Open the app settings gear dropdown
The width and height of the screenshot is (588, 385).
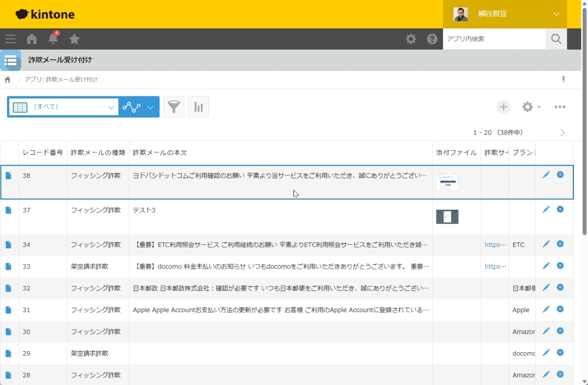point(531,107)
